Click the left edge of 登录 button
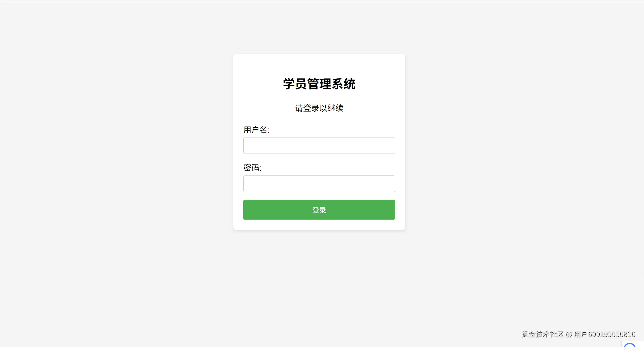This screenshot has height=347, width=644. tap(247, 210)
